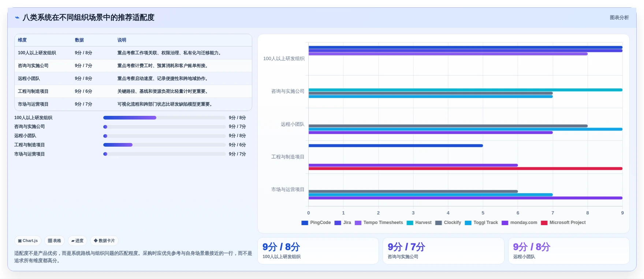Toggle the Harvest legend swatch
This screenshot has width=644, height=279.
click(x=410, y=223)
